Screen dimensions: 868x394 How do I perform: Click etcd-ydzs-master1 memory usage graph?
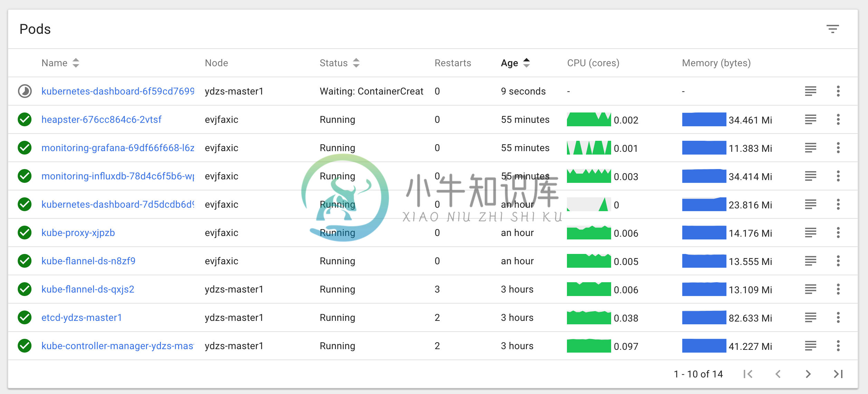(704, 317)
